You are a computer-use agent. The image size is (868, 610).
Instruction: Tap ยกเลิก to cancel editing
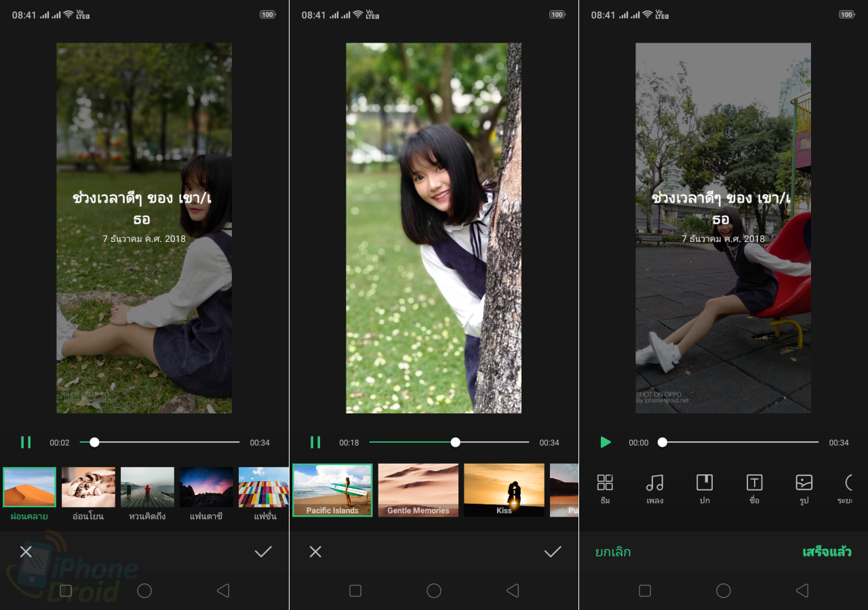click(x=613, y=552)
